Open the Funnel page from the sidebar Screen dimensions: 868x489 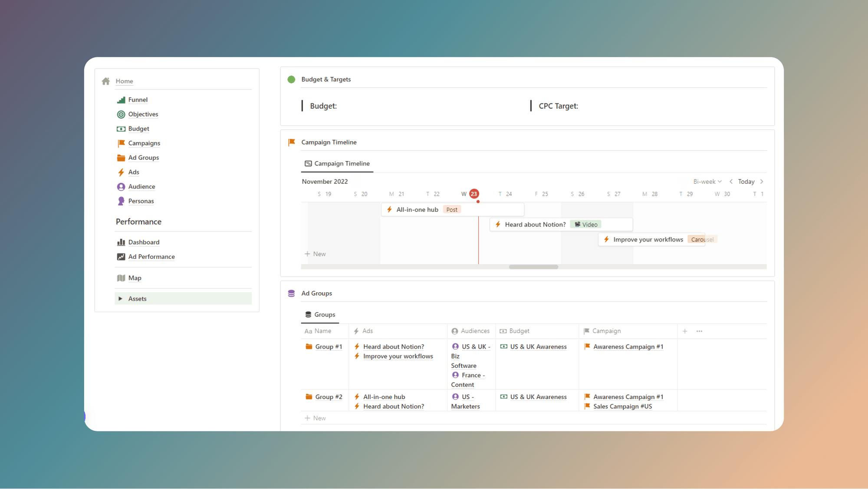coord(138,99)
